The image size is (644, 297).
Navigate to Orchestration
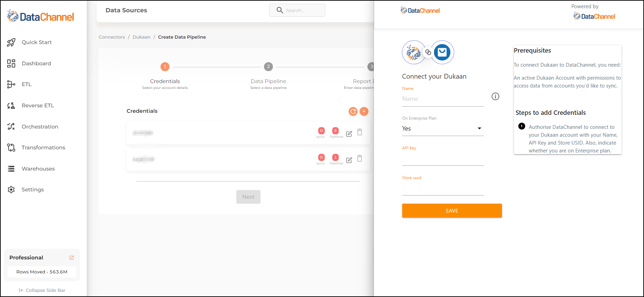click(40, 127)
